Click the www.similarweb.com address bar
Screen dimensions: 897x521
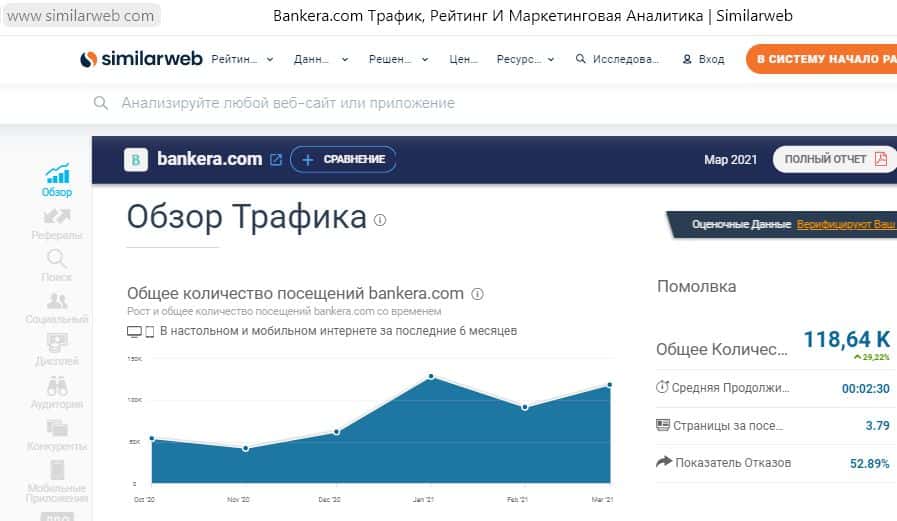[81, 15]
